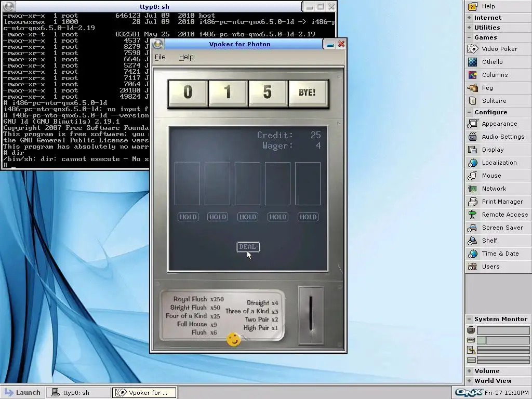Open Localization settings
Screen dimensions: 532x399
point(498,163)
